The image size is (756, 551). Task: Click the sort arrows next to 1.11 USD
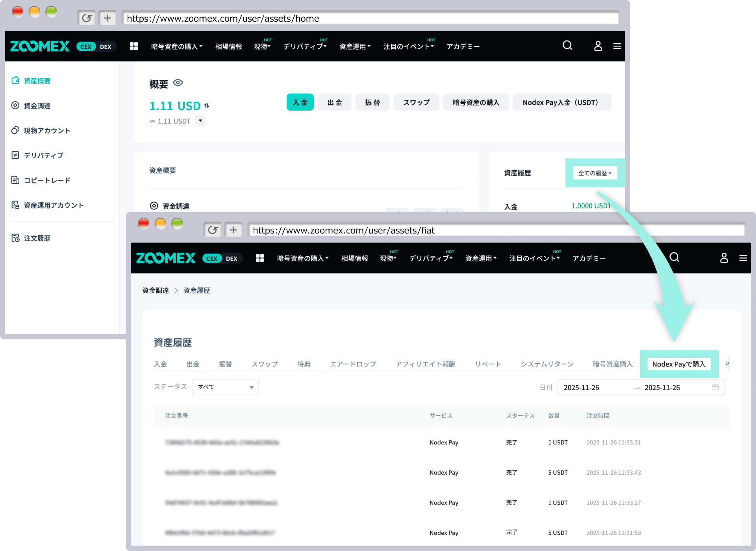tap(207, 105)
